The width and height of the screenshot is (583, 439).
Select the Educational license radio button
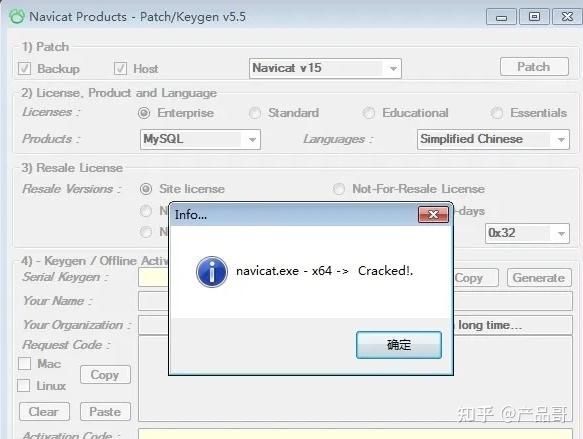click(x=369, y=113)
